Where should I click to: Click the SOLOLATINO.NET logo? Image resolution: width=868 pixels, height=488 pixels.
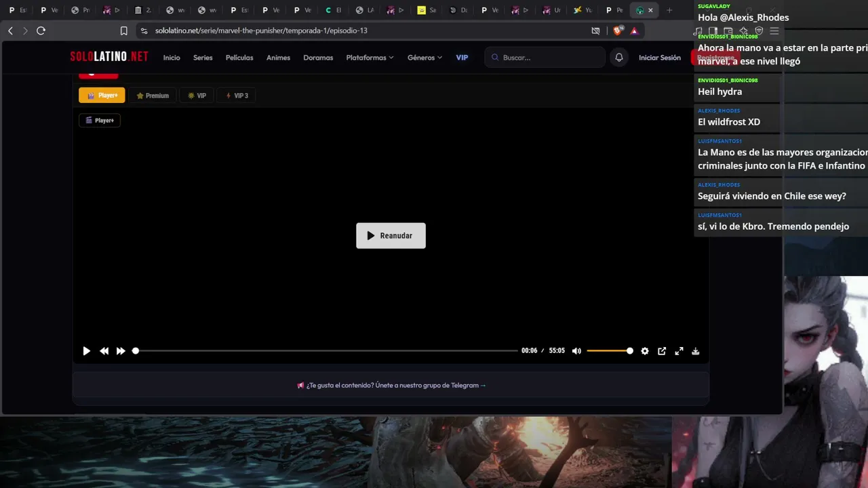pos(109,57)
